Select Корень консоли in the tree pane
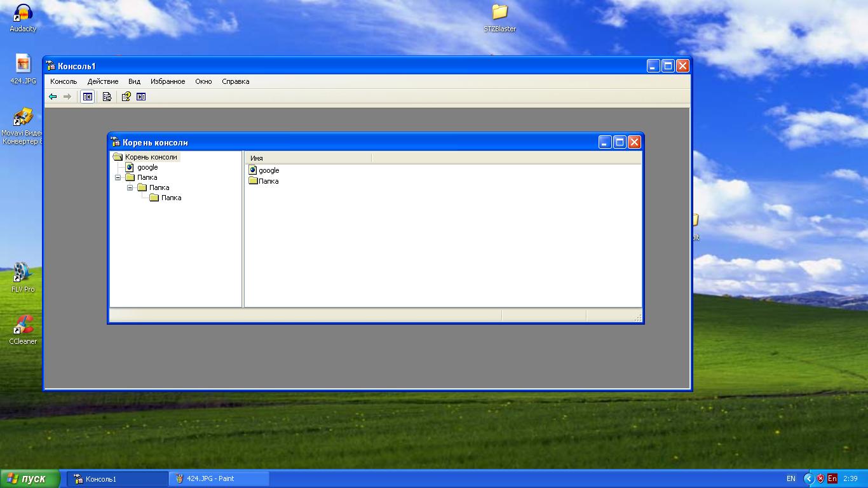 click(151, 157)
